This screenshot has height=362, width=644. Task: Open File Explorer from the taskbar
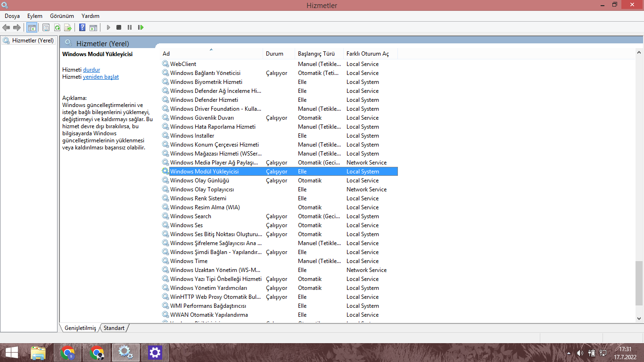coord(38,353)
